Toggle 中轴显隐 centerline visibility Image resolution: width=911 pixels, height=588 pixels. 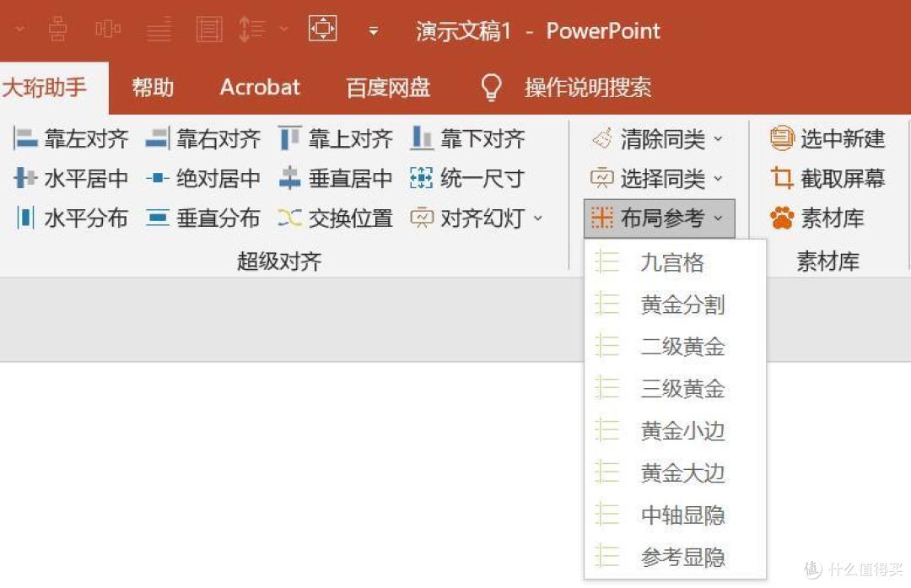pos(675,515)
